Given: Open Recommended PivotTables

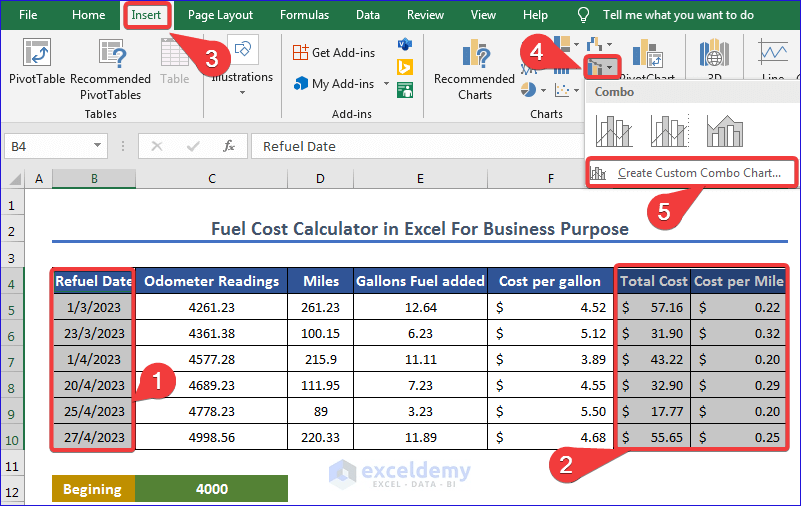Looking at the screenshot, I should point(110,70).
